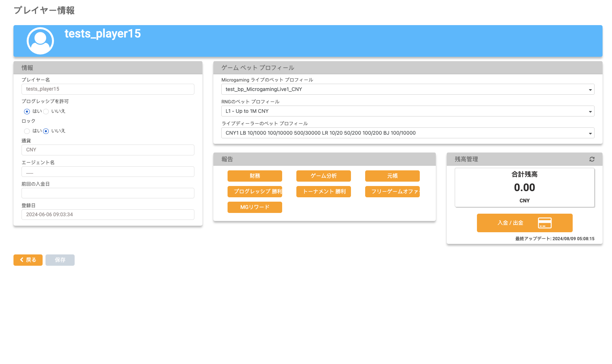Screen dimensions: 612x364
Task: Go back with the 戻る button
Action: (x=28, y=260)
